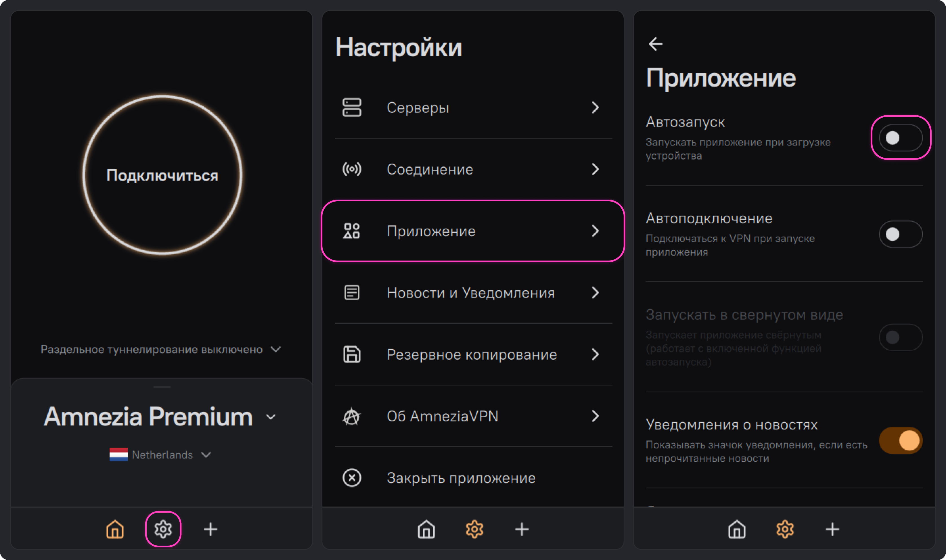Open the home tab on the connect screen

pos(115,529)
